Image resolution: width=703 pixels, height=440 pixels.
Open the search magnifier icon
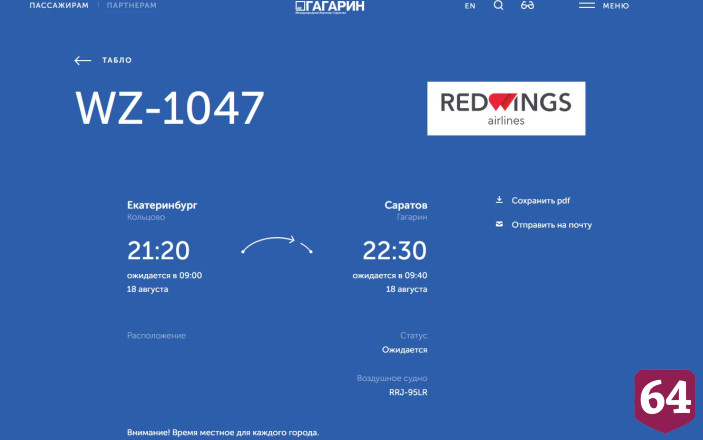[498, 5]
